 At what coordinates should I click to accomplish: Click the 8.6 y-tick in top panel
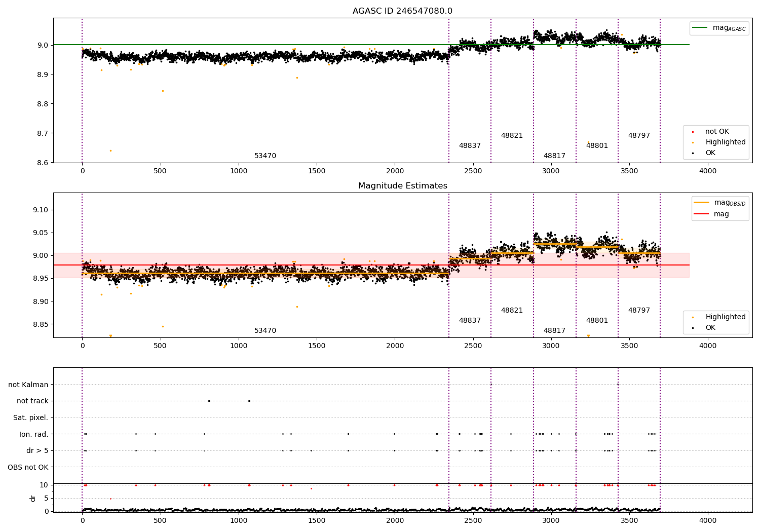[x=43, y=163]
